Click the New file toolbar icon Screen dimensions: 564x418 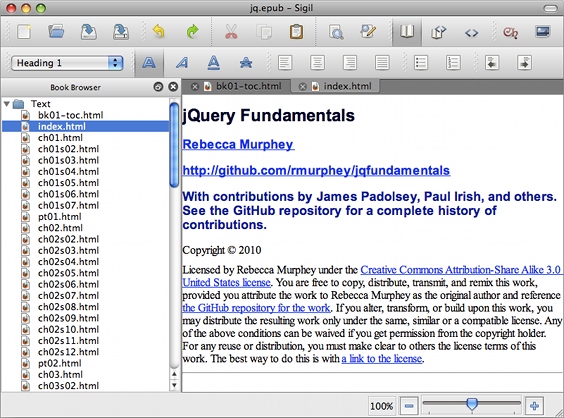pyautogui.click(x=24, y=32)
